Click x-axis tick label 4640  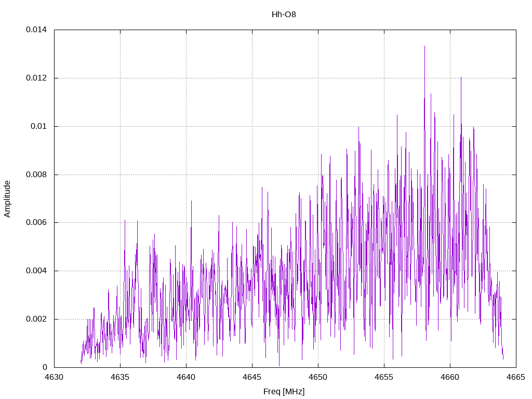pyautogui.click(x=187, y=377)
